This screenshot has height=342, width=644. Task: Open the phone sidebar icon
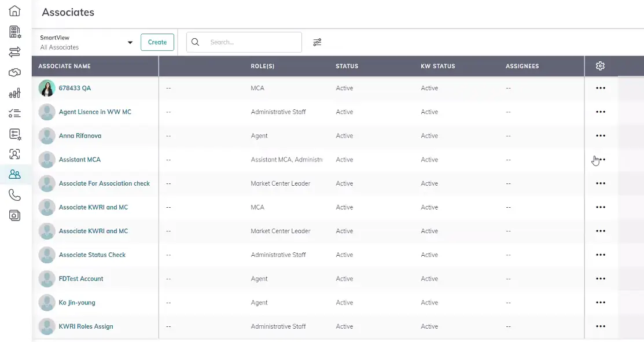pyautogui.click(x=14, y=195)
